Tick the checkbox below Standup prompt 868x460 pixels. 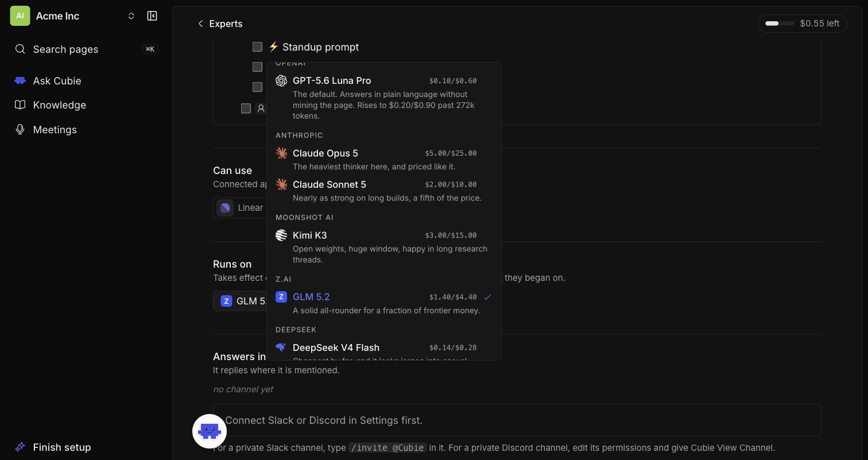[257, 67]
